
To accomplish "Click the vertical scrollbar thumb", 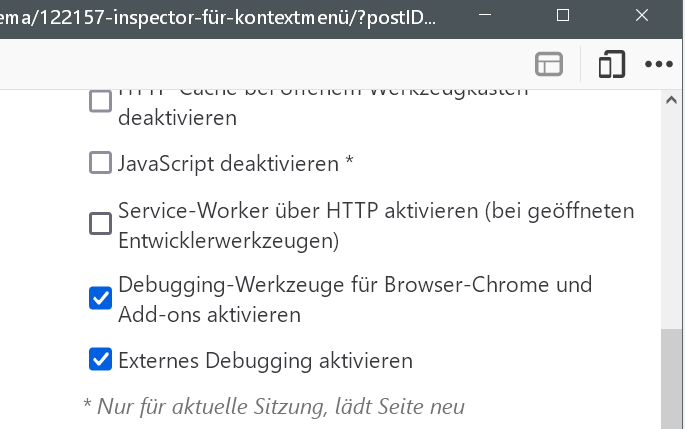I will pos(673,380).
